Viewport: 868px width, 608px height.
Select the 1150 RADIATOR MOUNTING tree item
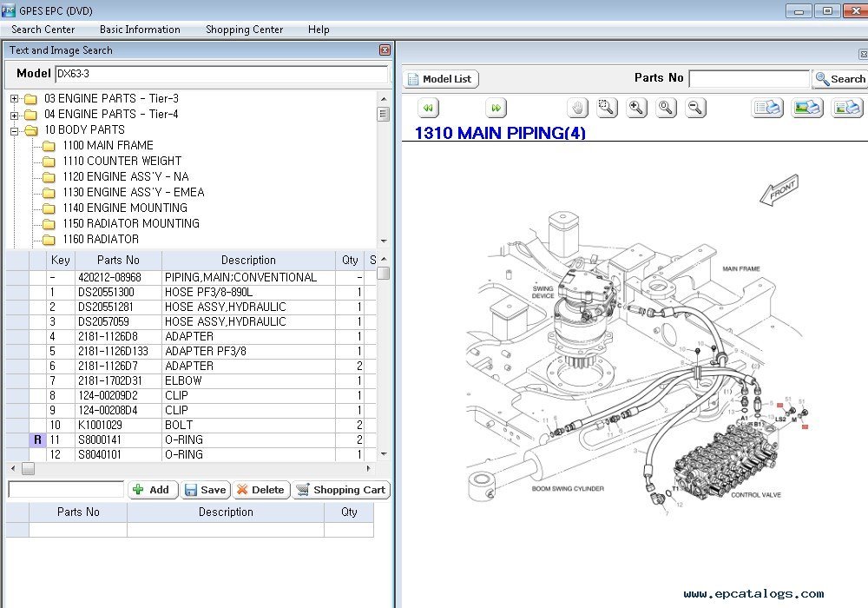130,223
